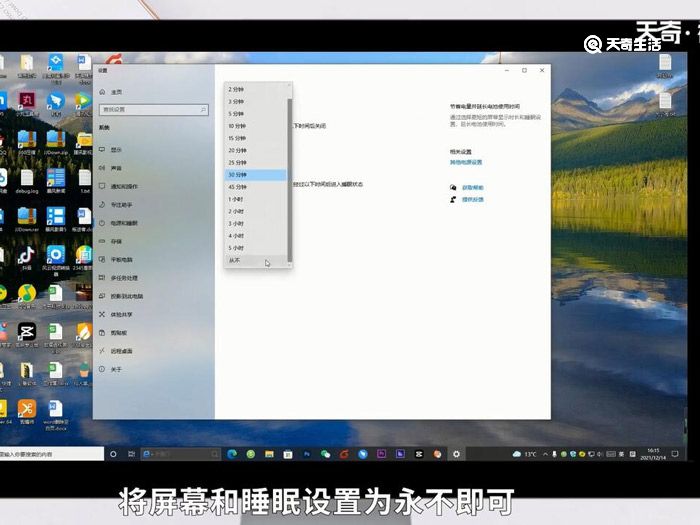
Task: Choose the "15 分钟" option
Action: (x=256, y=138)
